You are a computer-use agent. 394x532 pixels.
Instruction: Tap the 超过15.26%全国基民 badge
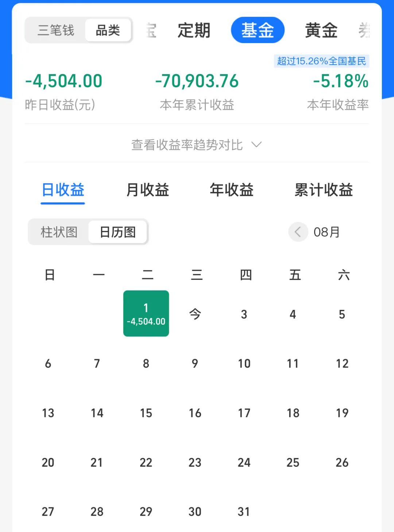321,61
